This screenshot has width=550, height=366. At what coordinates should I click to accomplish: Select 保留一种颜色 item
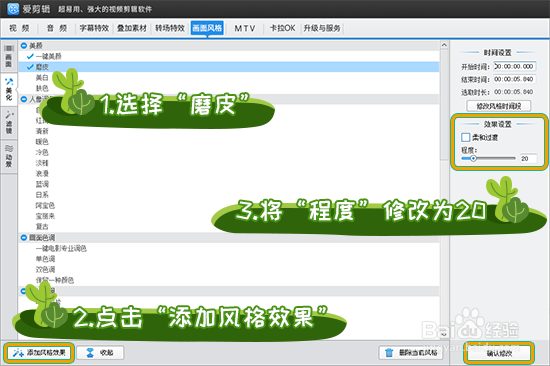pos(54,280)
